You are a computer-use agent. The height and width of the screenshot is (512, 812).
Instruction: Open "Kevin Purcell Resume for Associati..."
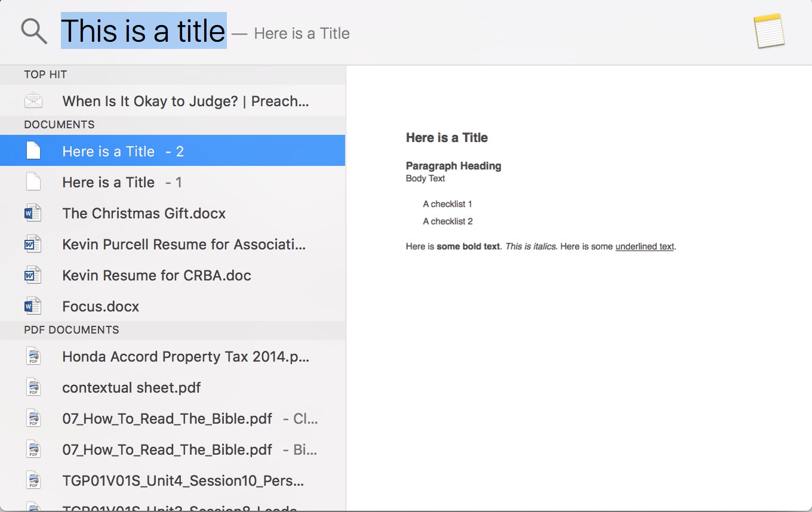184,244
